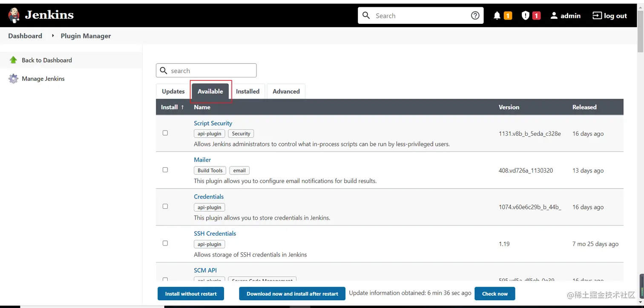Viewport: 644px width, 308px height.
Task: Click the Install without restart button
Action: [x=191, y=294]
